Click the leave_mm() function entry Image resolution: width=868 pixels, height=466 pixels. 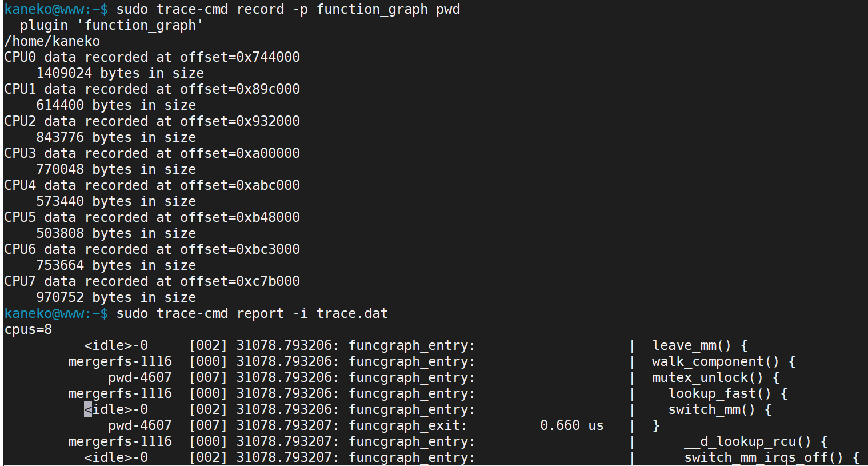click(x=700, y=345)
